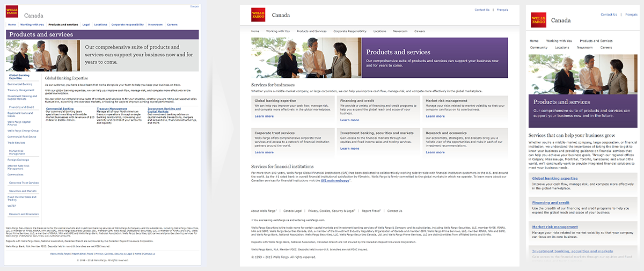Screen dimensions: 644x271
Task: Open Locations in the old design navigation bar
Action: pos(100,25)
